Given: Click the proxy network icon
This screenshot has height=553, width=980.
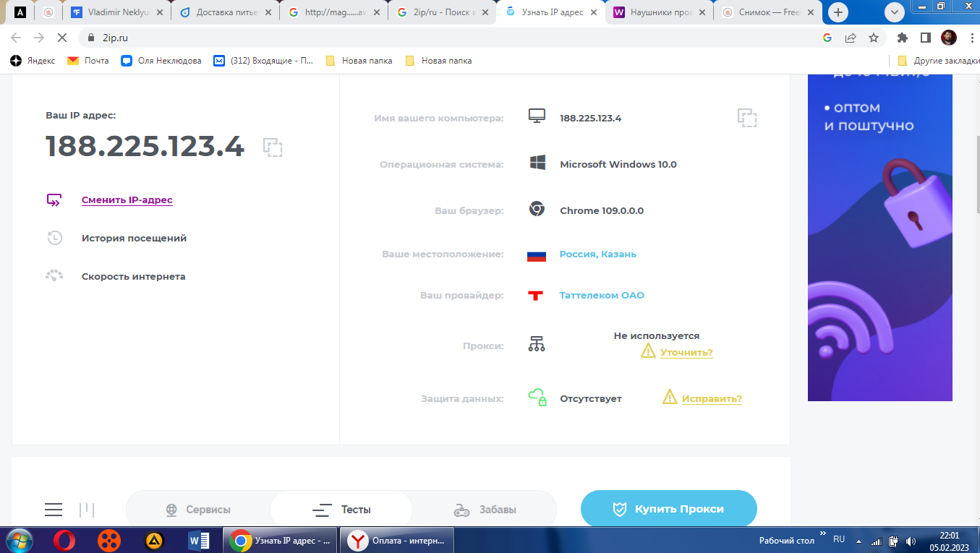Looking at the screenshot, I should coord(537,344).
